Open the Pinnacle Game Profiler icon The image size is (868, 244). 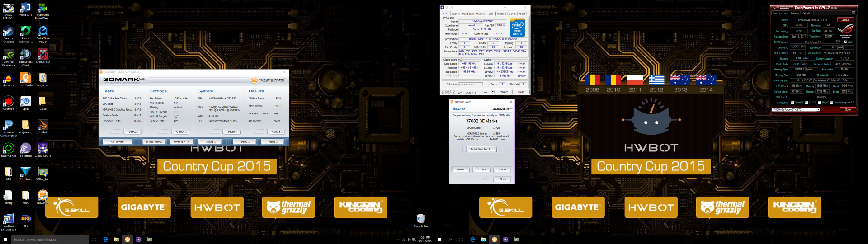pyautogui.click(x=8, y=129)
